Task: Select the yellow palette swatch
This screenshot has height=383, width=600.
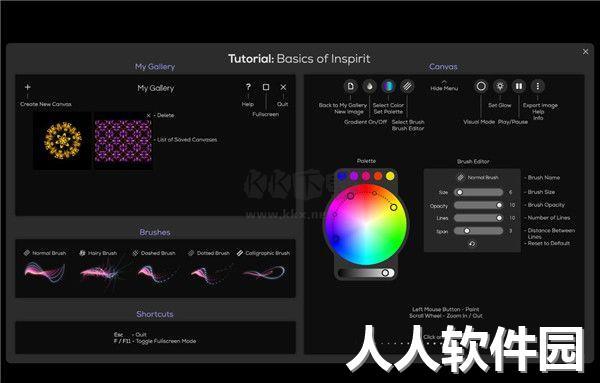Action: [x=390, y=176]
